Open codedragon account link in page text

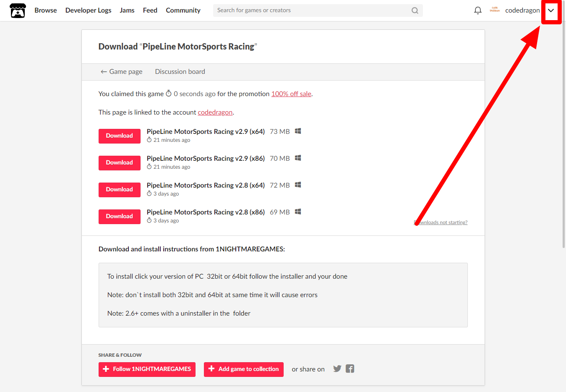[x=215, y=112]
